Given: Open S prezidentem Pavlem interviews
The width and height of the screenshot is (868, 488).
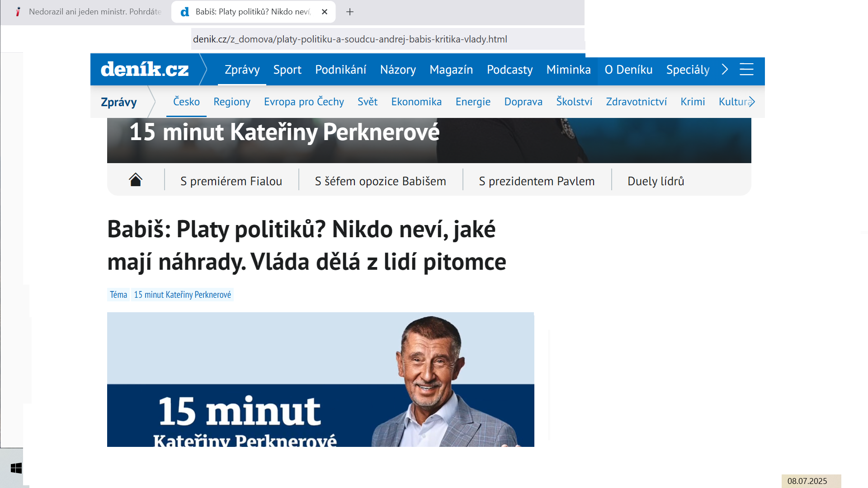Looking at the screenshot, I should pyautogui.click(x=537, y=181).
